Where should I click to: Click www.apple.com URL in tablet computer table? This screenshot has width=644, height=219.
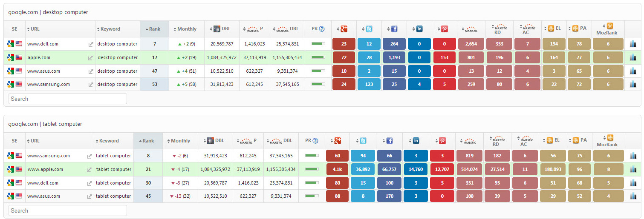(45, 169)
